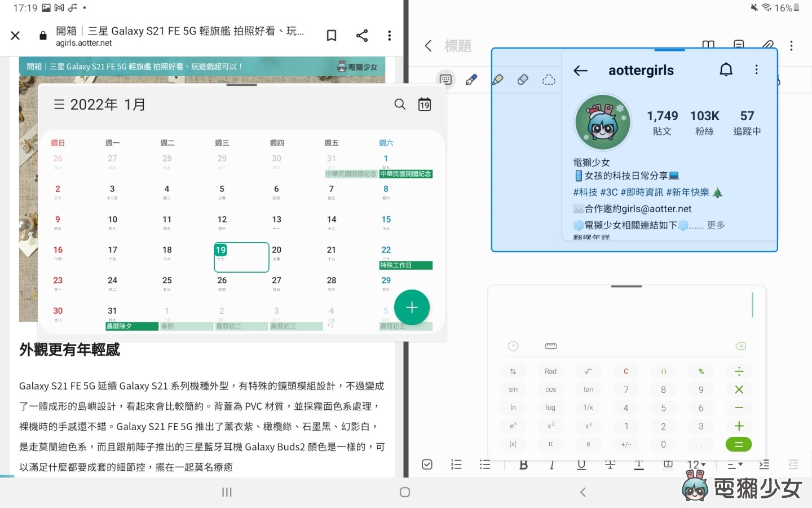Viewport: 812px width, 508px height.
Task: Open the calendar hamburger menu
Action: (x=58, y=104)
